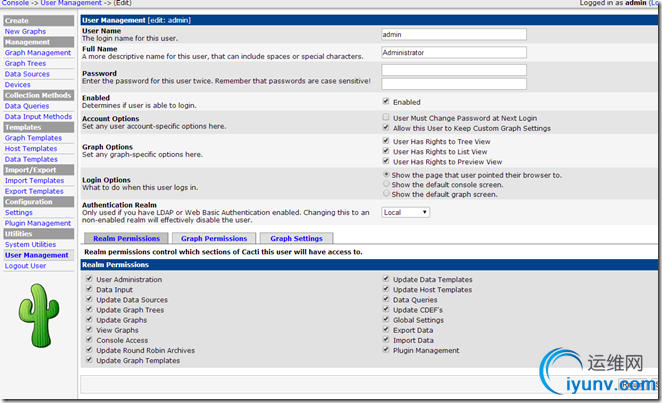Go to Graph Trees
This screenshot has height=403, width=662.
25,63
